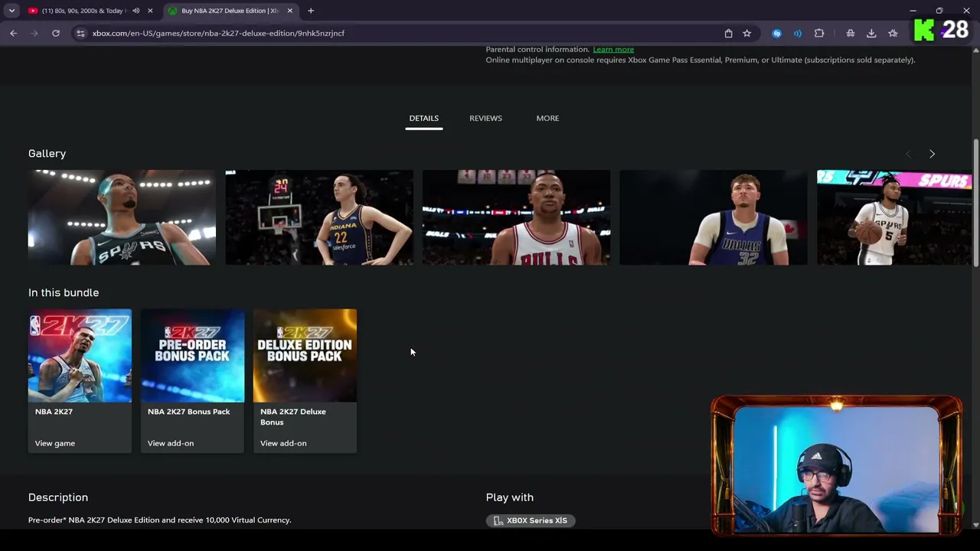Click the NBA 2K27 Bonus Pack title
980x551 pixels.
(x=188, y=412)
